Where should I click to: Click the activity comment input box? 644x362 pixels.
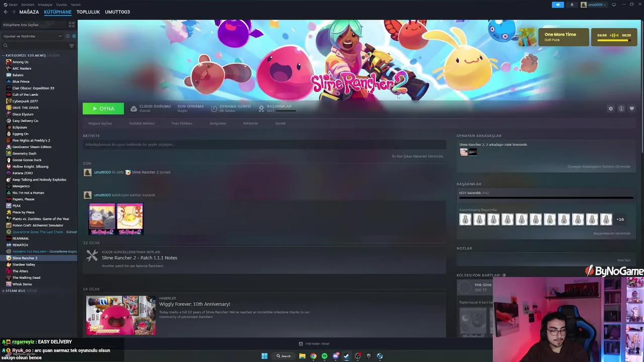coord(264,145)
